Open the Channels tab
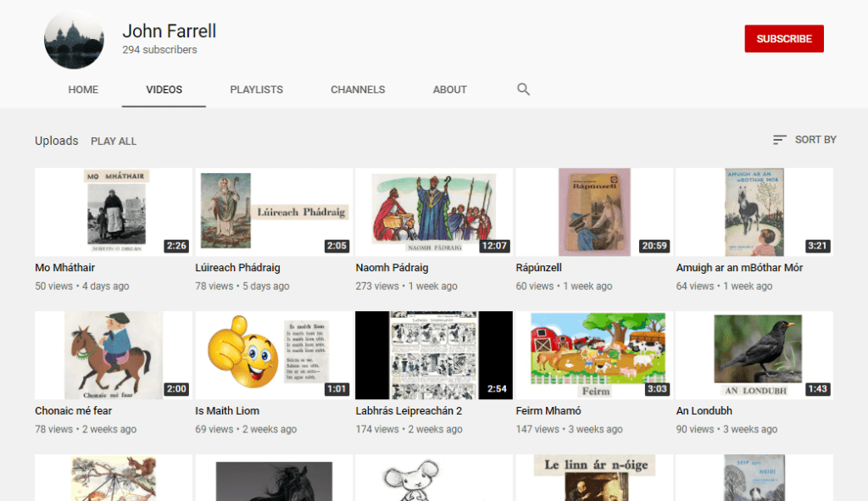The width and height of the screenshot is (868, 501). [358, 89]
